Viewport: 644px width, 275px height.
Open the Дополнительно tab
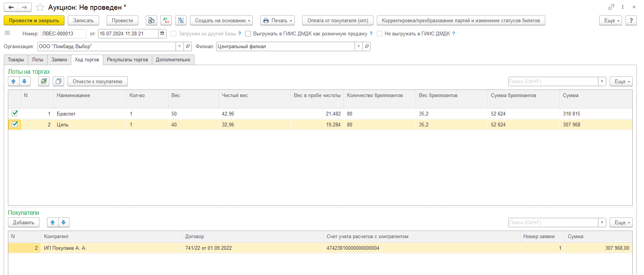tap(173, 60)
